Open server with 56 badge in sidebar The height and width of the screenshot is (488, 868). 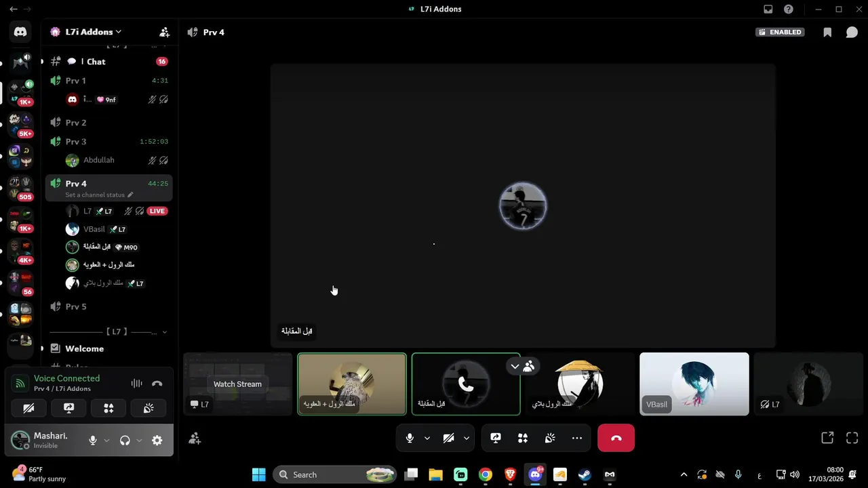[20, 283]
